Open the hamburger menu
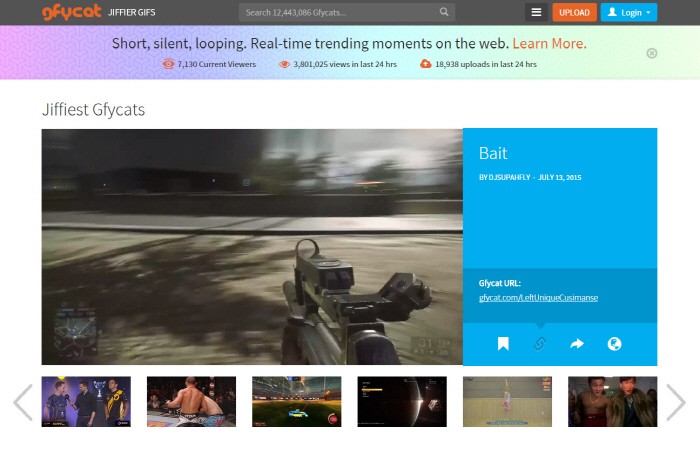Screen dimensions: 700x453 pyautogui.click(x=536, y=12)
